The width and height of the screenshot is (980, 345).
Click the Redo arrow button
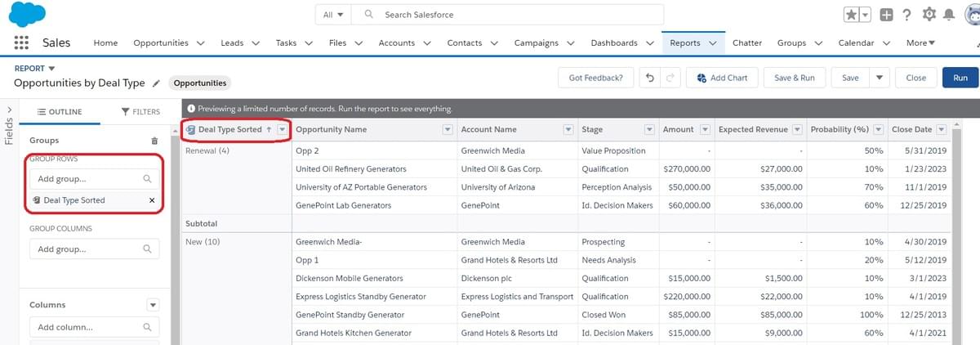(x=670, y=78)
